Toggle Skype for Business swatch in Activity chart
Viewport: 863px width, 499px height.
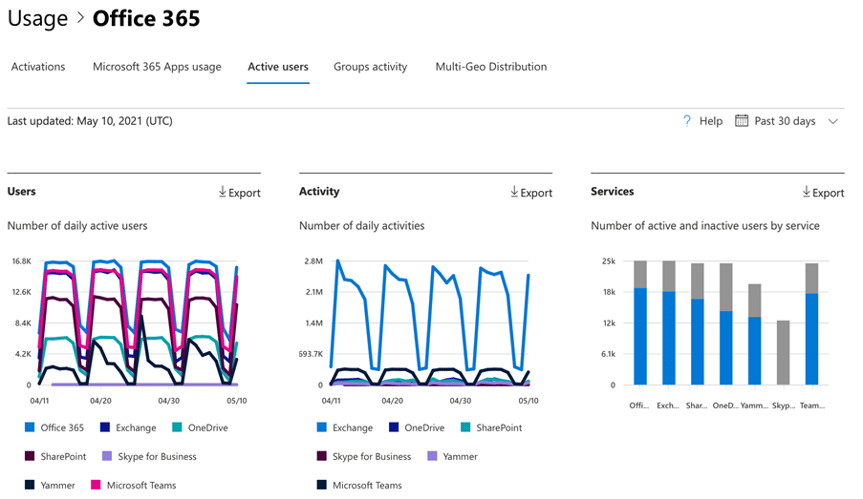pyautogui.click(x=322, y=456)
